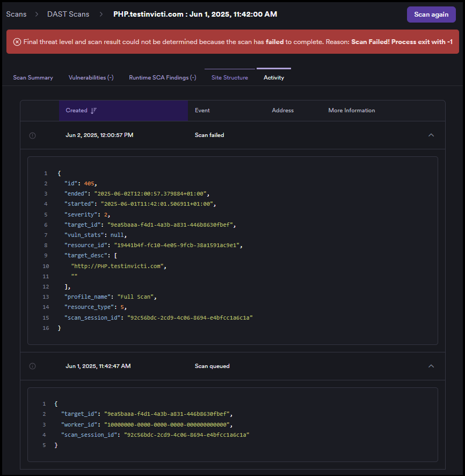This screenshot has height=476, width=465.
Task: Click the info icon on Scan queued row
Action: [x=32, y=366]
